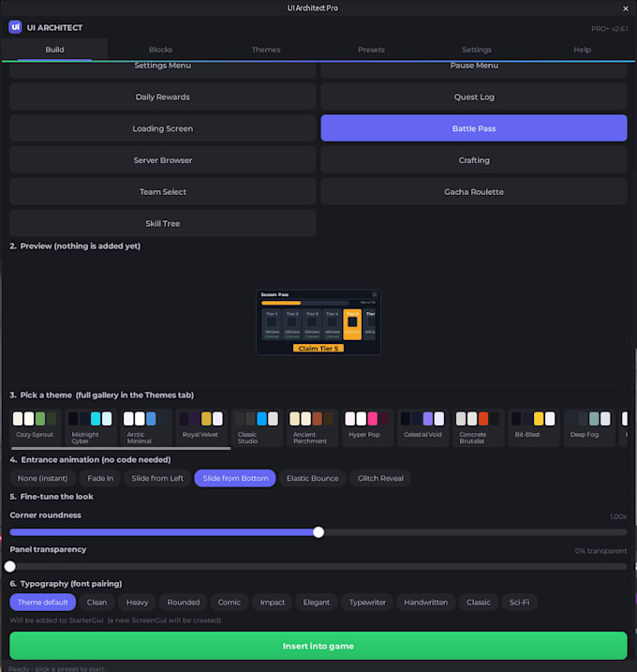Click the 0% transparent value label
This screenshot has width=637, height=672.
tap(600, 551)
